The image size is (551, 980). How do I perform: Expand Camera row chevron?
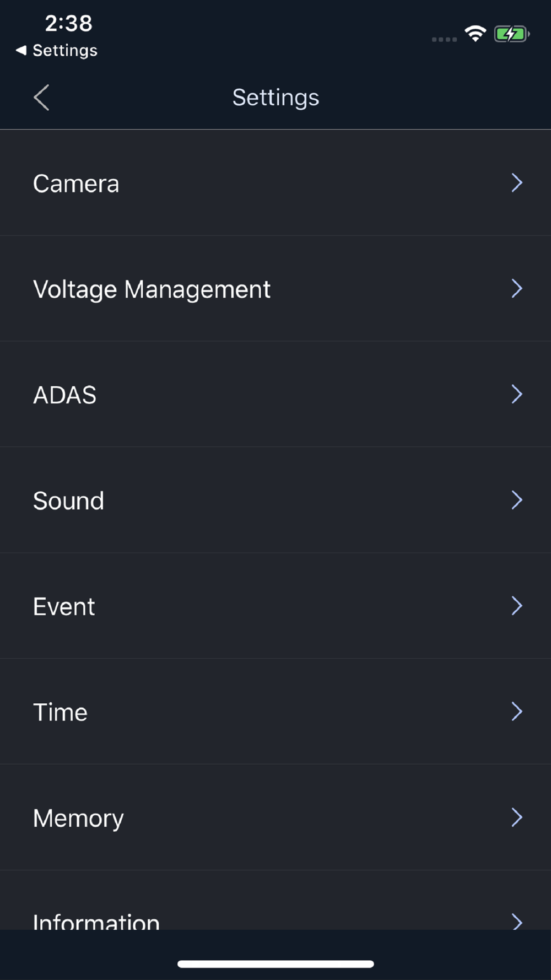[516, 183]
